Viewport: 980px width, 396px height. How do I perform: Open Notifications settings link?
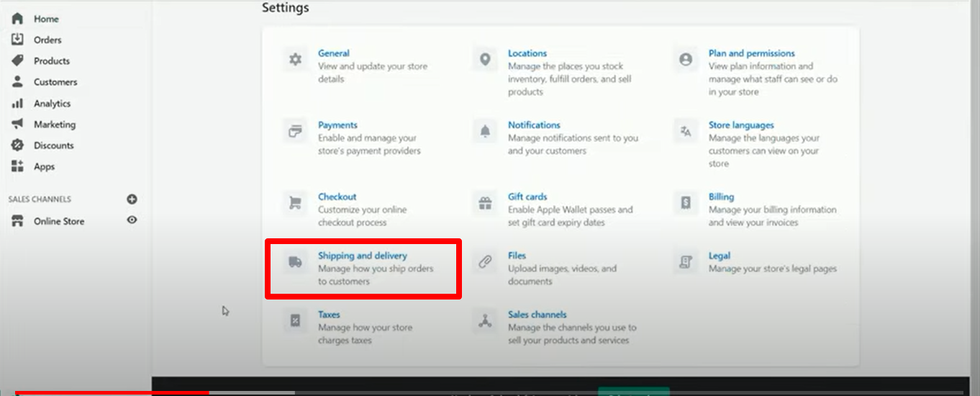tap(534, 125)
